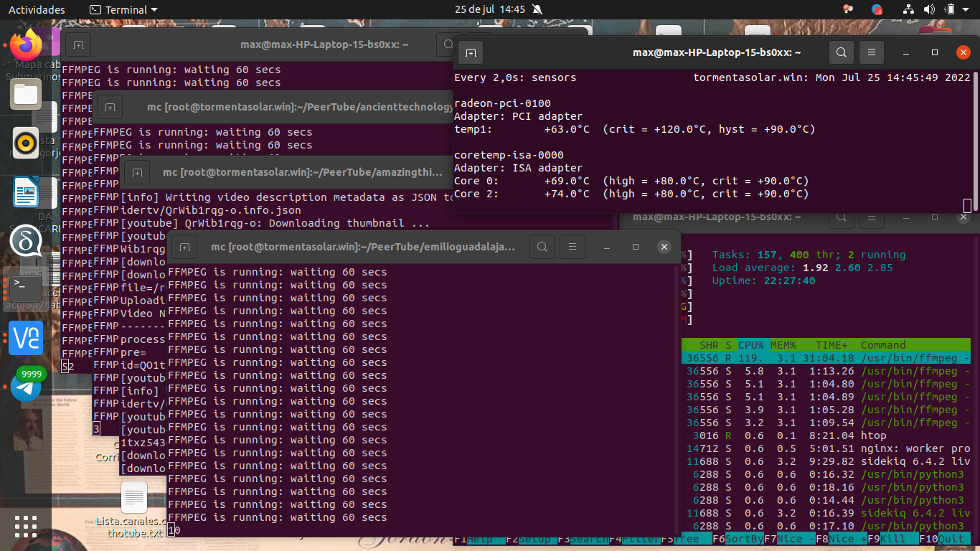This screenshot has width=980, height=551.
Task: Click Actividades in the top bar
Action: (37, 9)
